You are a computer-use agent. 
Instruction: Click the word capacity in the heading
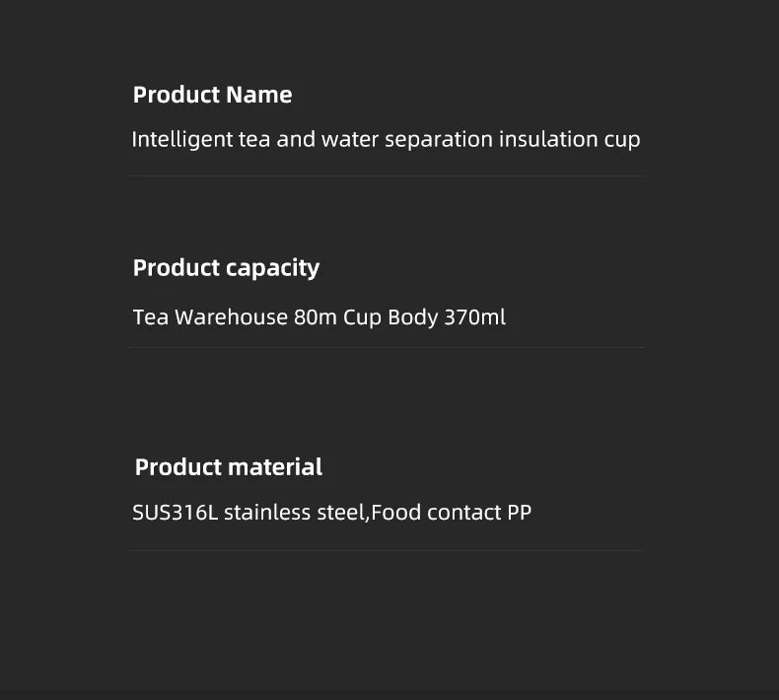point(272,268)
